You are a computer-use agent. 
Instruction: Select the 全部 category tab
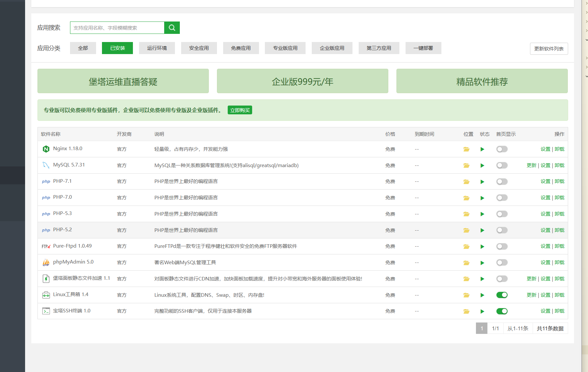83,48
